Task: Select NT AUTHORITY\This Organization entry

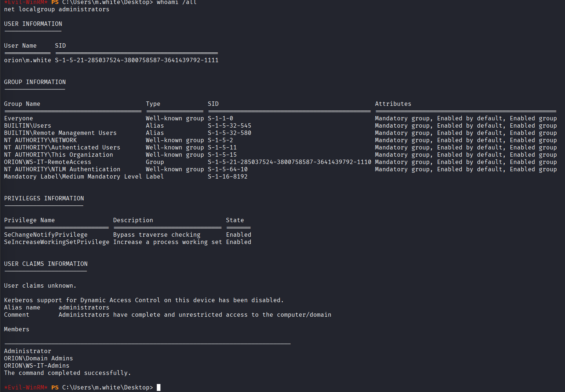Action: click(x=59, y=155)
